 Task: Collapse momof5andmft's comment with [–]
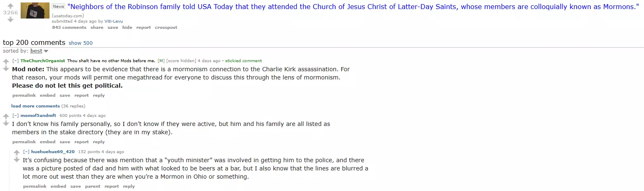(x=15, y=116)
